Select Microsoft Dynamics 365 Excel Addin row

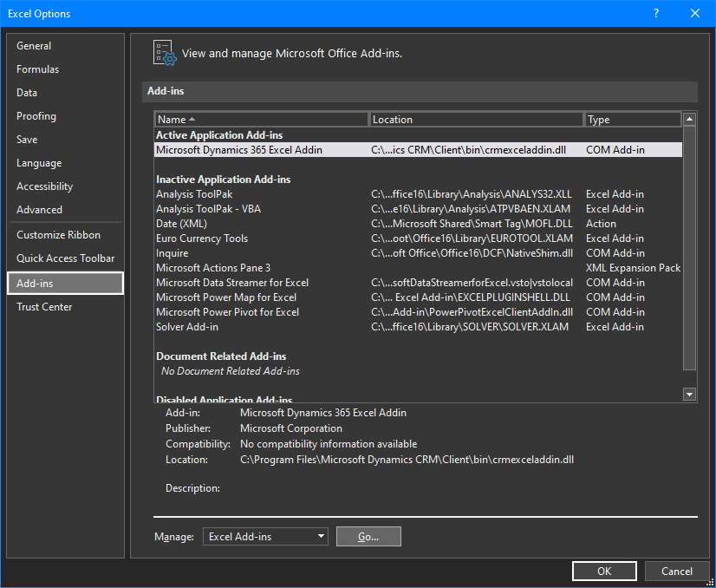coord(419,150)
